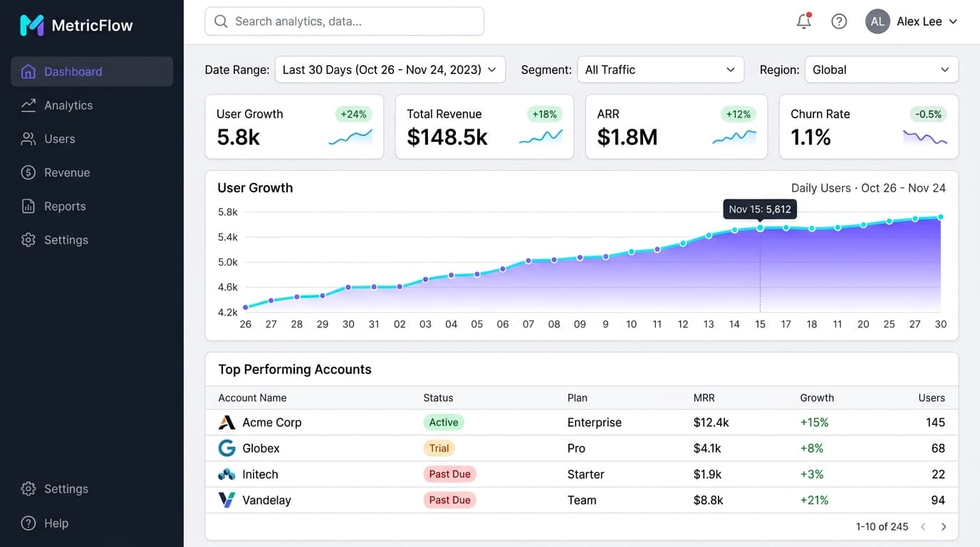Open the Region Global dropdown
The image size is (980, 547).
tap(881, 70)
